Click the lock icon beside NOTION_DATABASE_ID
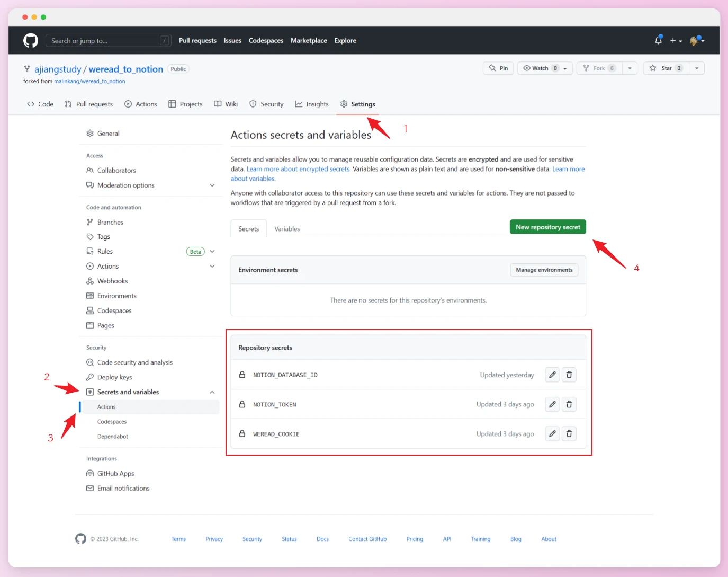This screenshot has height=577, width=728. [x=242, y=375]
